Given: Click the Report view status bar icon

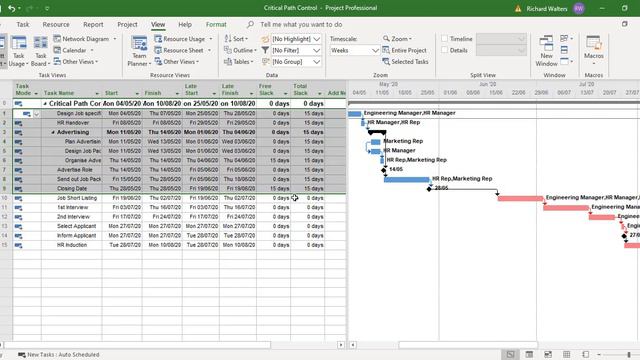Looking at the screenshot, I should pos(585,354).
